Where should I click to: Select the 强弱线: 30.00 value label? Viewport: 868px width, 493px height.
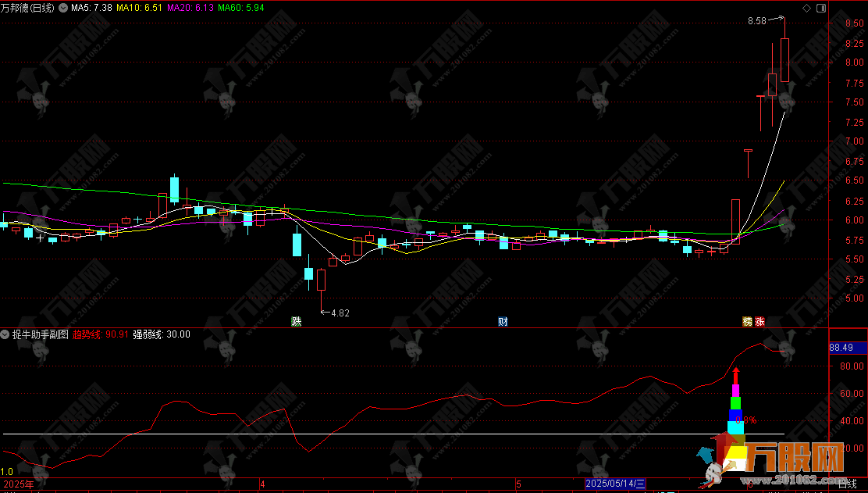pyautogui.click(x=161, y=334)
